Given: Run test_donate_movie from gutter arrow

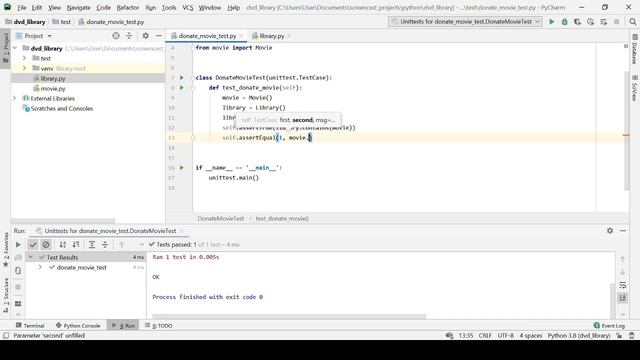Looking at the screenshot, I should (x=182, y=87).
